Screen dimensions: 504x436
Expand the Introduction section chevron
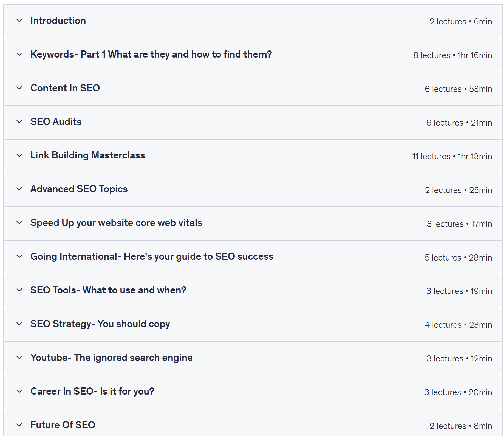(x=19, y=21)
